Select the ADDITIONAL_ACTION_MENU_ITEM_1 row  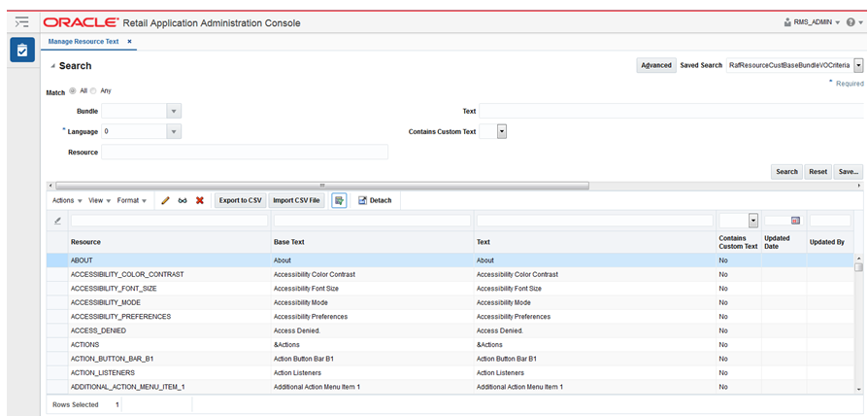tap(451, 387)
